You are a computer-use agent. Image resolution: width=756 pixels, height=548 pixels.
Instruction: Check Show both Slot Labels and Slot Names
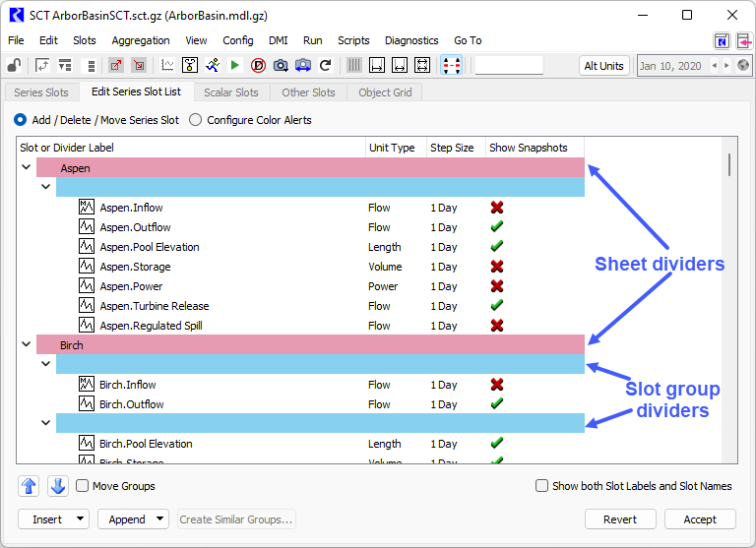[x=542, y=486]
